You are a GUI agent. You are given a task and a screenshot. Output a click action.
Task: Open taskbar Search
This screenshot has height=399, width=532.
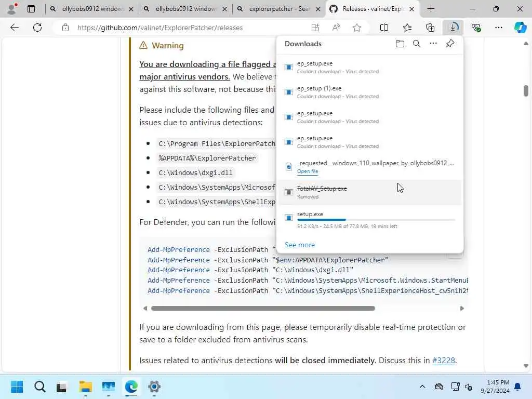(x=39, y=387)
